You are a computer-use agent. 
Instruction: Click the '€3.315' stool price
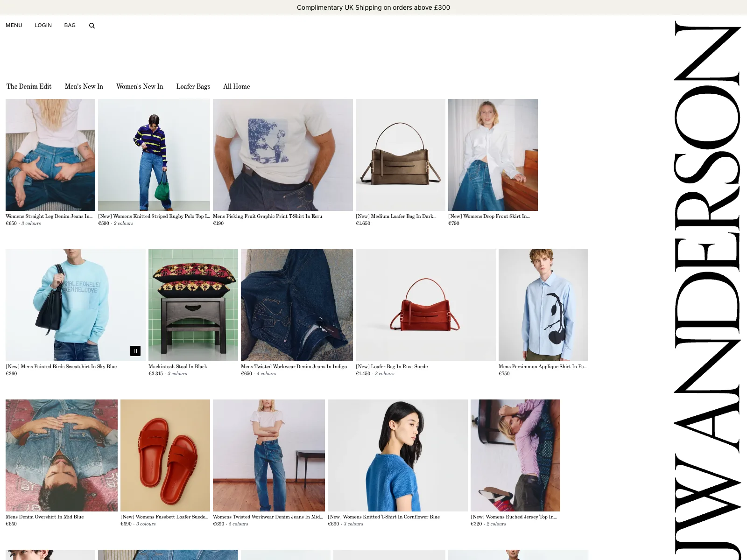(155, 373)
